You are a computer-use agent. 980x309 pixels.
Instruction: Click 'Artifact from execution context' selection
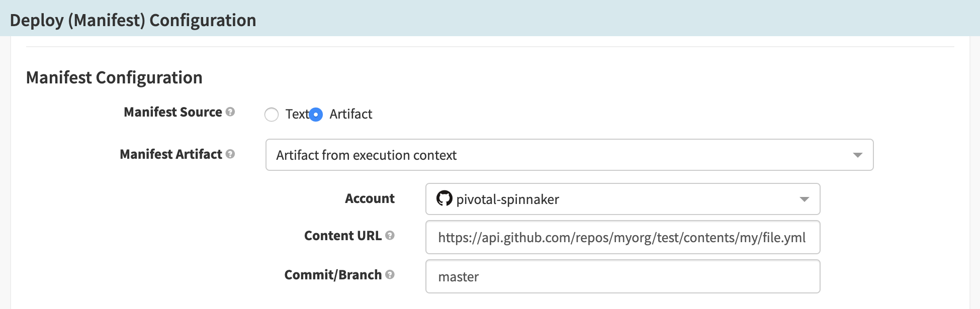point(366,155)
